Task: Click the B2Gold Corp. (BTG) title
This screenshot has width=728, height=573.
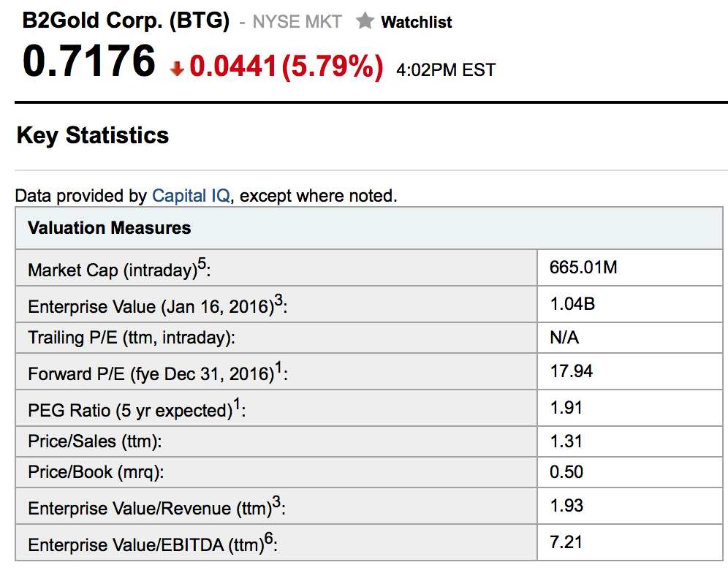Action: (126, 20)
